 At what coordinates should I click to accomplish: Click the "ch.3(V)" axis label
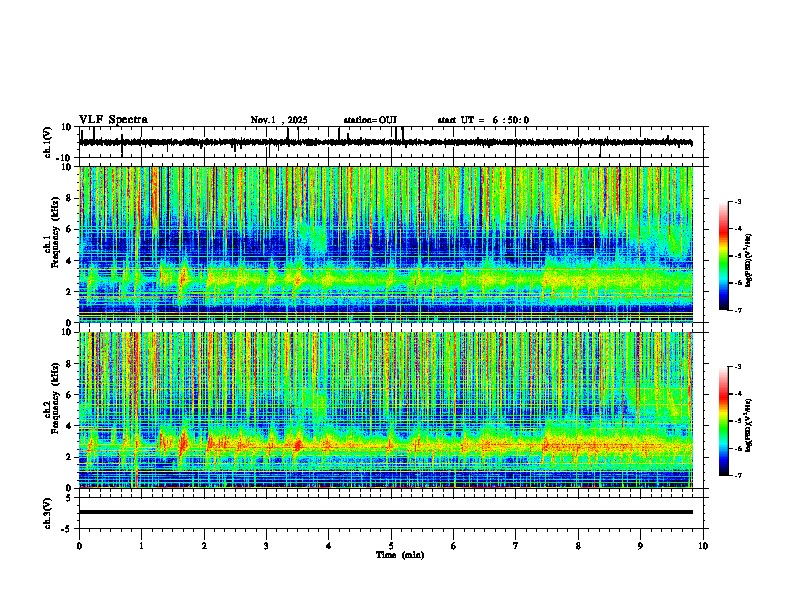[47, 513]
